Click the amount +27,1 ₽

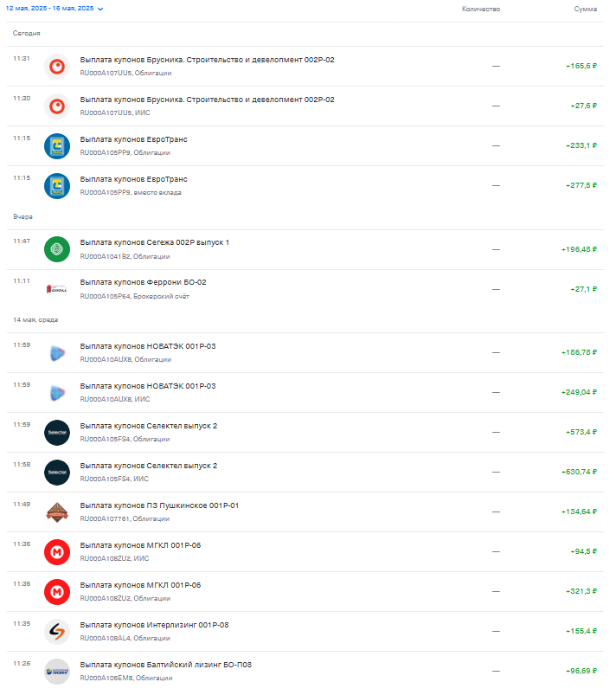[583, 289]
